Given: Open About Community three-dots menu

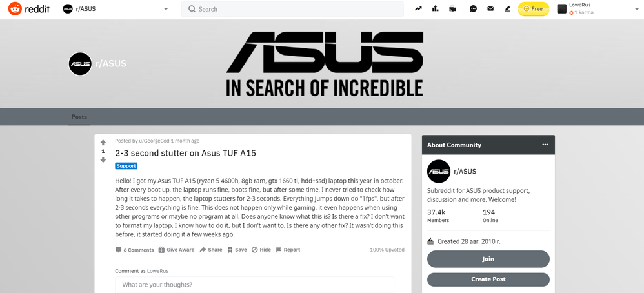Looking at the screenshot, I should click(545, 145).
